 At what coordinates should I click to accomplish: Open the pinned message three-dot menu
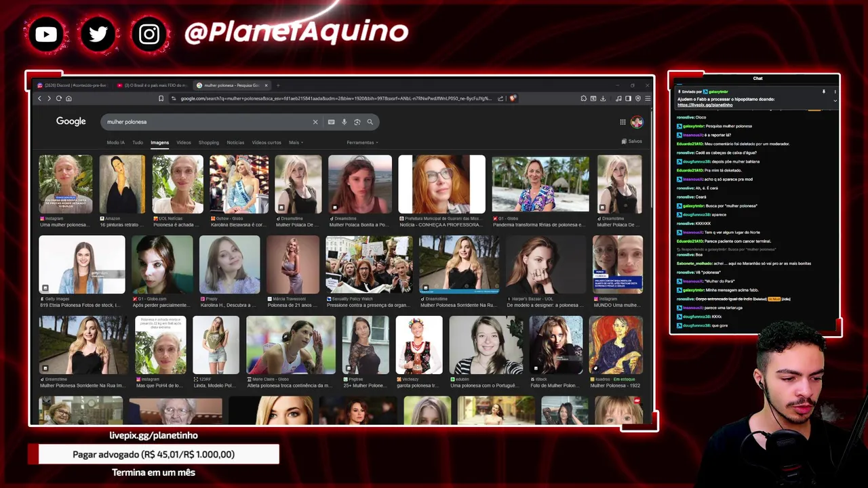[x=835, y=91]
